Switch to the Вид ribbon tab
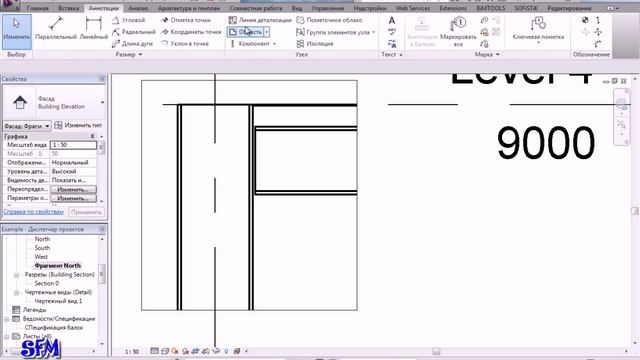The height and width of the screenshot is (360, 640). tap(297, 8)
